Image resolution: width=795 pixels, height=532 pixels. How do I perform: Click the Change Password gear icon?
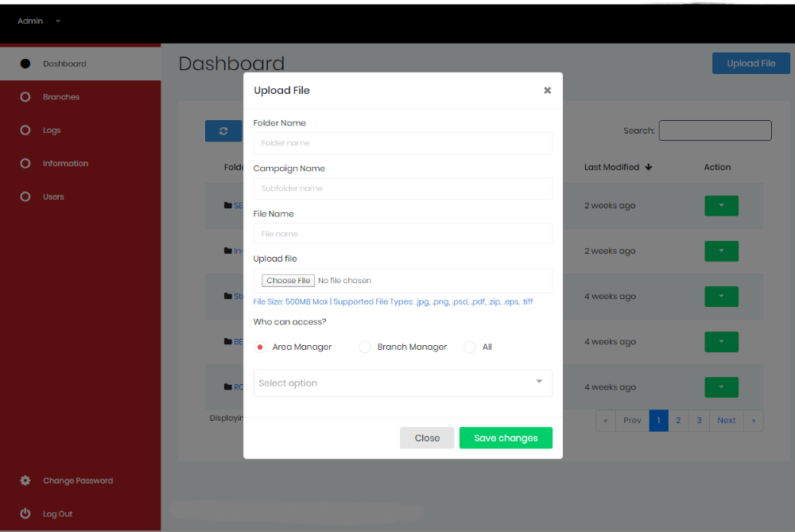click(25, 480)
